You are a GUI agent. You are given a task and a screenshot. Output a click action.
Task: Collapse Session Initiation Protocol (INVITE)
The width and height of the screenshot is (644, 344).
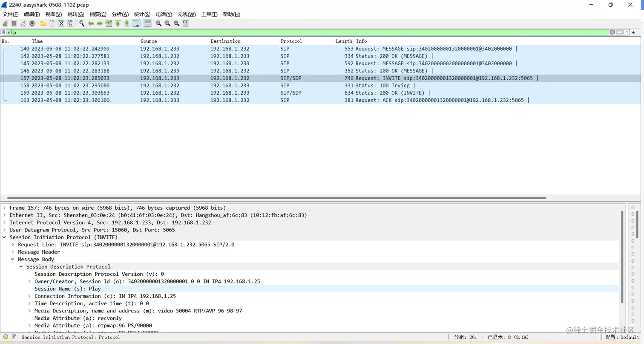click(x=5, y=237)
